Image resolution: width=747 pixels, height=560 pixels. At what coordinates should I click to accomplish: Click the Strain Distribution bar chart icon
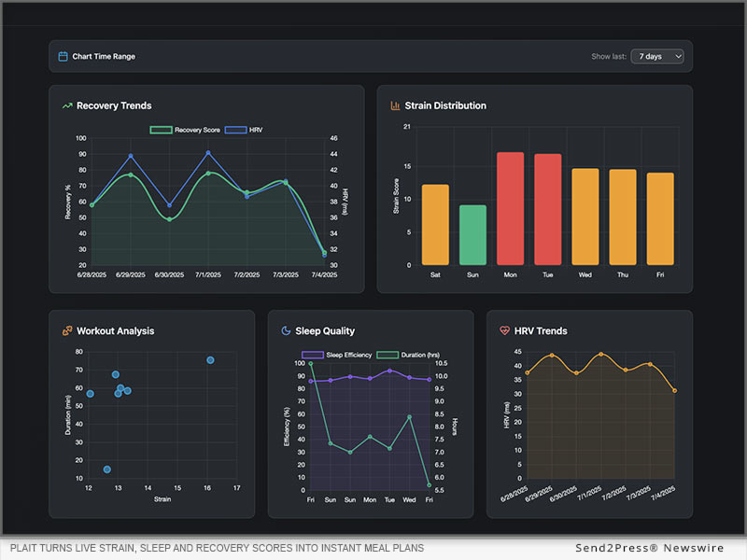tap(395, 106)
